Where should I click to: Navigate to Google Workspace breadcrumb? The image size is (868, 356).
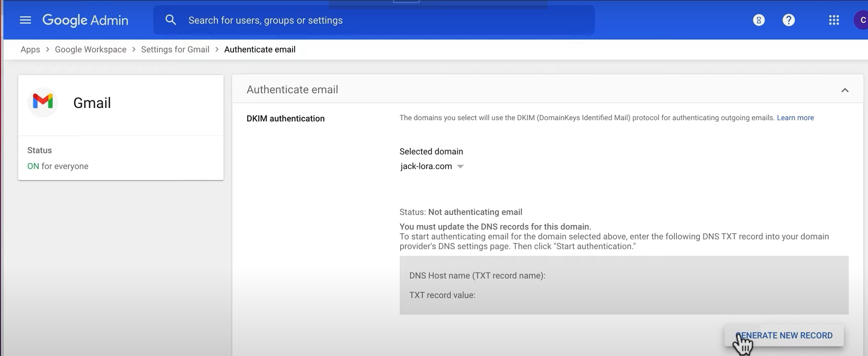91,49
